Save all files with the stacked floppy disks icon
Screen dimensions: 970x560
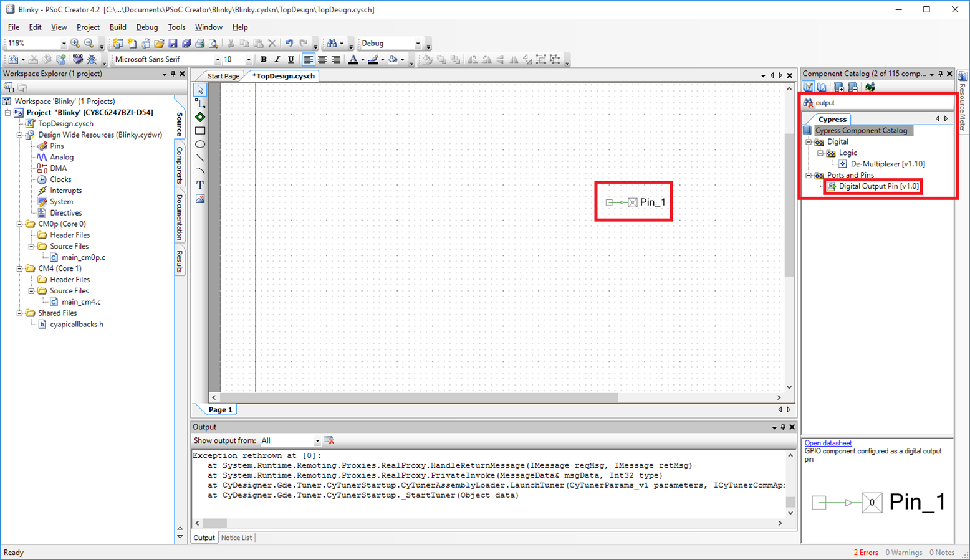point(186,44)
